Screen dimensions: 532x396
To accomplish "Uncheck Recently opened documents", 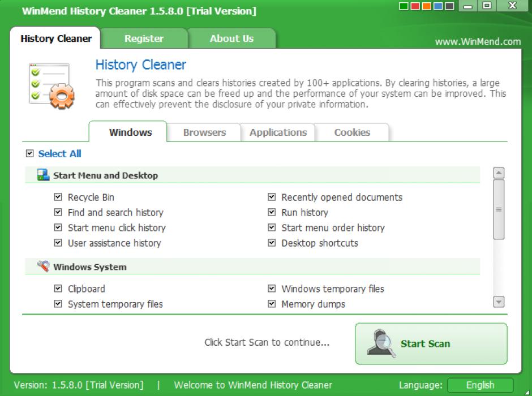I will 272,197.
